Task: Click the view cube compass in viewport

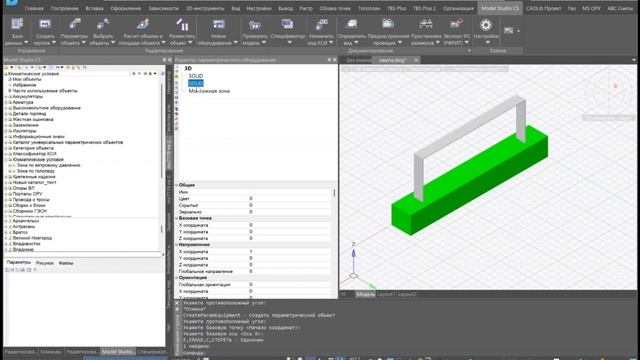Action: click(608, 92)
